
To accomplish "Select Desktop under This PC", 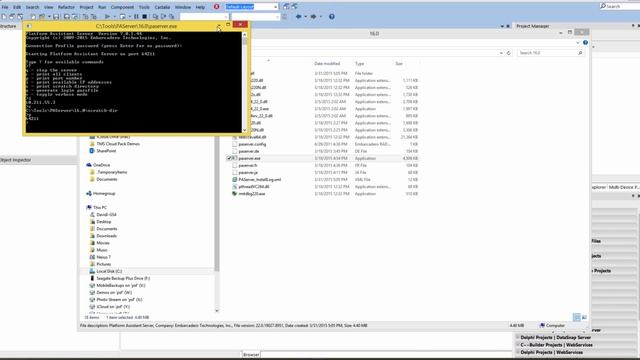I will [104, 222].
